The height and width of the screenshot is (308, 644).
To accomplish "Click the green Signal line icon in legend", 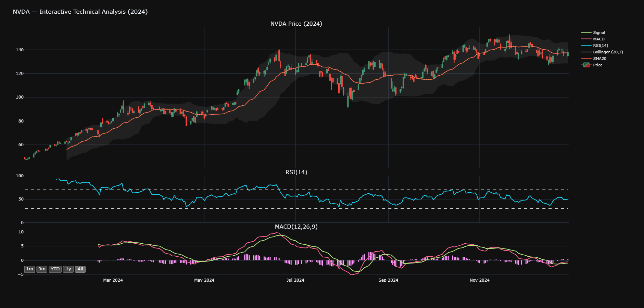I will [586, 33].
